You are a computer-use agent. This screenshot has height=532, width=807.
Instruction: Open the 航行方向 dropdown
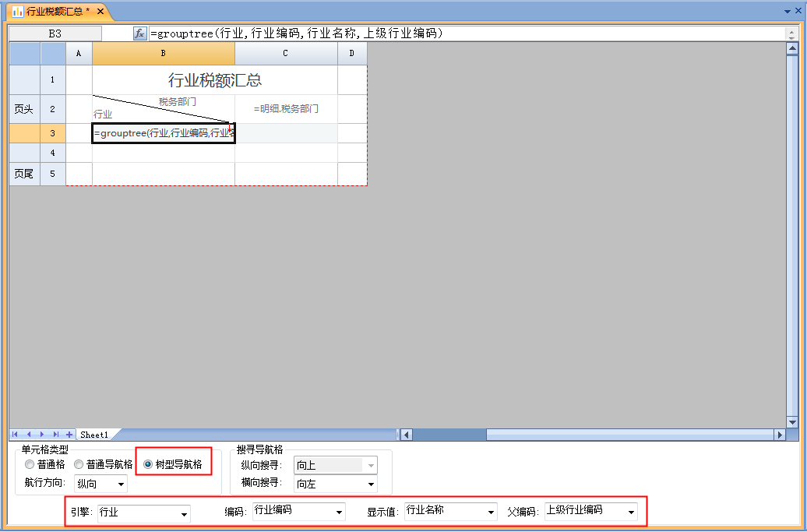click(x=101, y=484)
